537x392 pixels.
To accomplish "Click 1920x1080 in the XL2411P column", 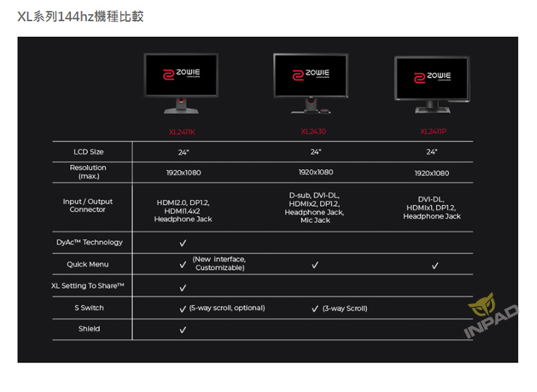I will point(432,173).
